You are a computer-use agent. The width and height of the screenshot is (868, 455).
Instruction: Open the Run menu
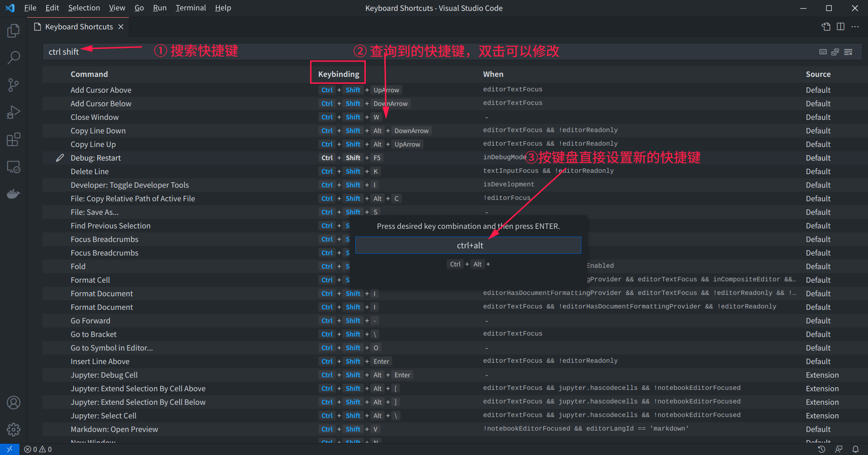tap(160, 8)
